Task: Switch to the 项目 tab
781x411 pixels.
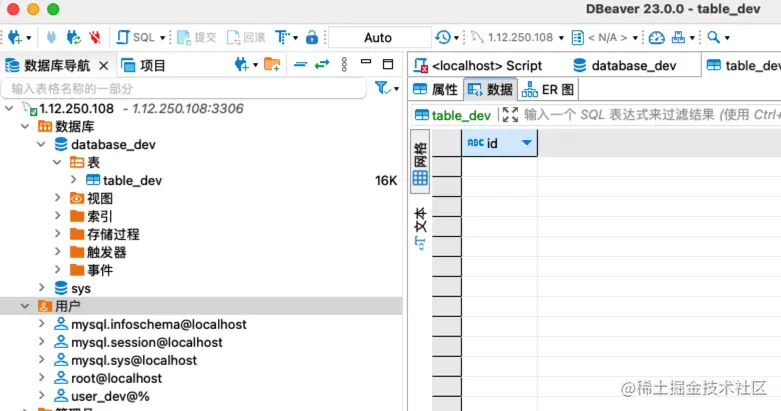Action: point(143,65)
